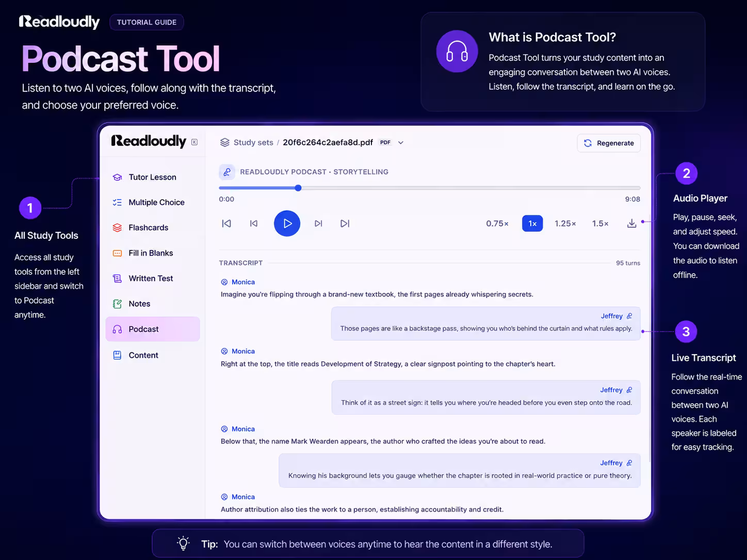Click Monica's line 'Imagine you're flipping through'

pyautogui.click(x=377, y=294)
